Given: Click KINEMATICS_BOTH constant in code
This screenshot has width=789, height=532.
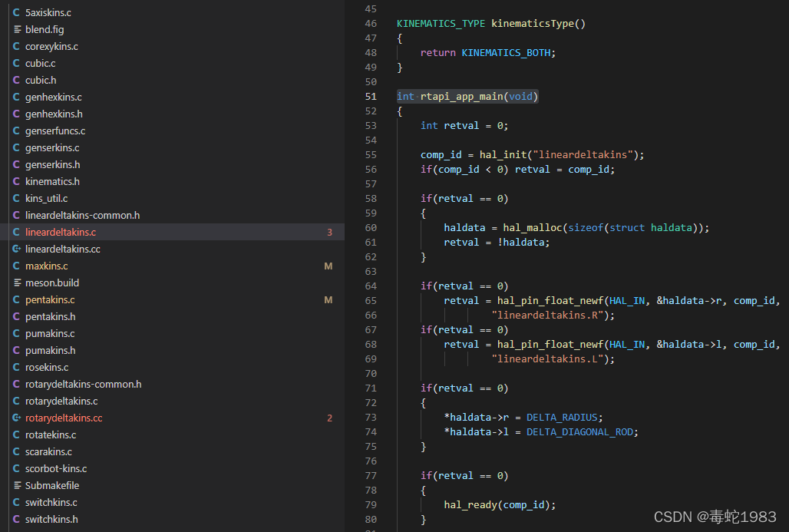Looking at the screenshot, I should point(506,52).
